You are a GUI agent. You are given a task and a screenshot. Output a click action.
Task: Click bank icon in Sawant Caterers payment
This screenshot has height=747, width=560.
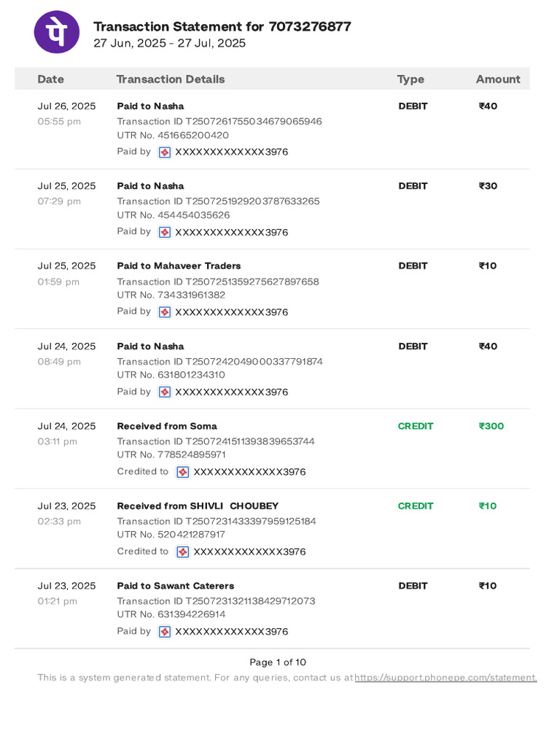(165, 632)
